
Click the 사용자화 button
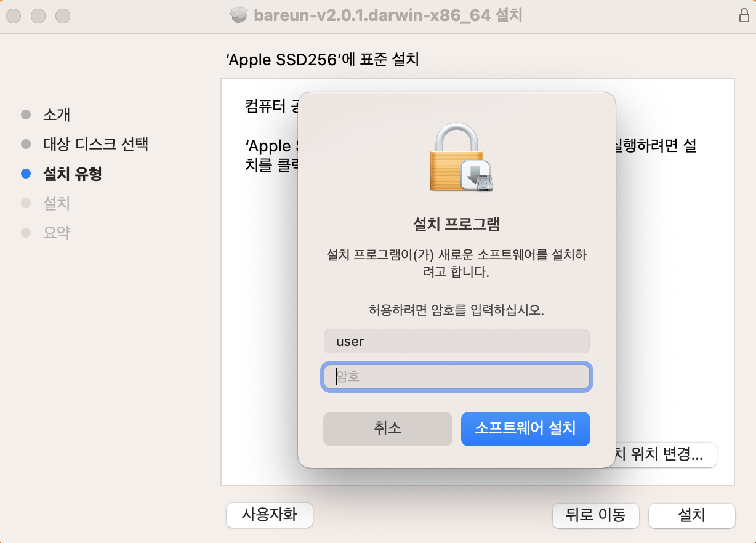(269, 516)
